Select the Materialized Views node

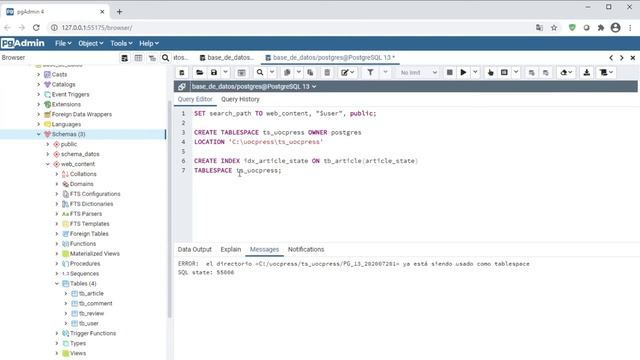coord(95,253)
